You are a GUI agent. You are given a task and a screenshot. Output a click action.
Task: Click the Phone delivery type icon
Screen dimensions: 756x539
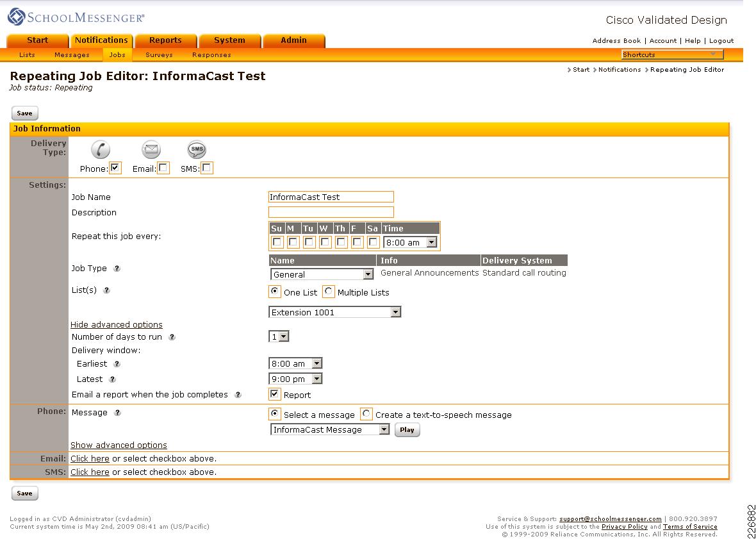(x=101, y=149)
